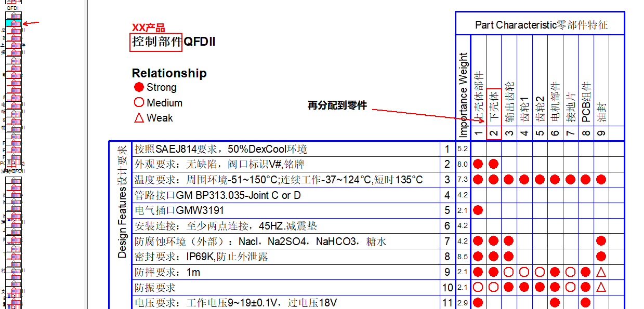The image size is (644, 309).
Task: Click the red XX产品 title
Action: click(x=149, y=28)
